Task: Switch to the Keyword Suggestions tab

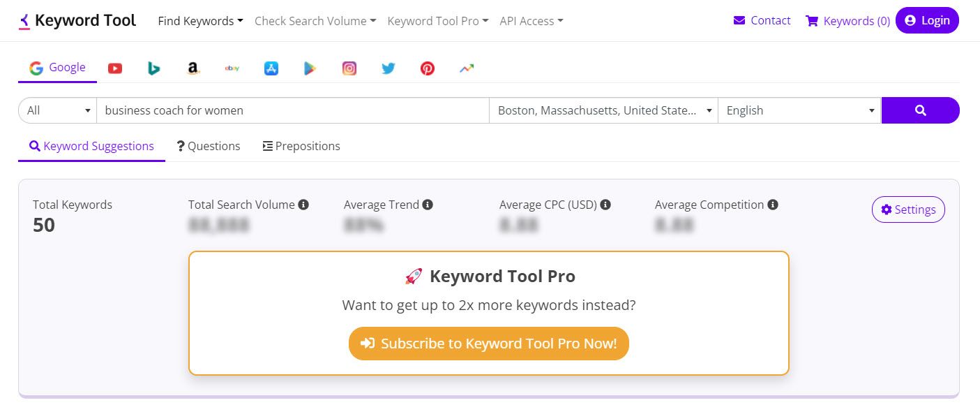Action: (x=91, y=146)
